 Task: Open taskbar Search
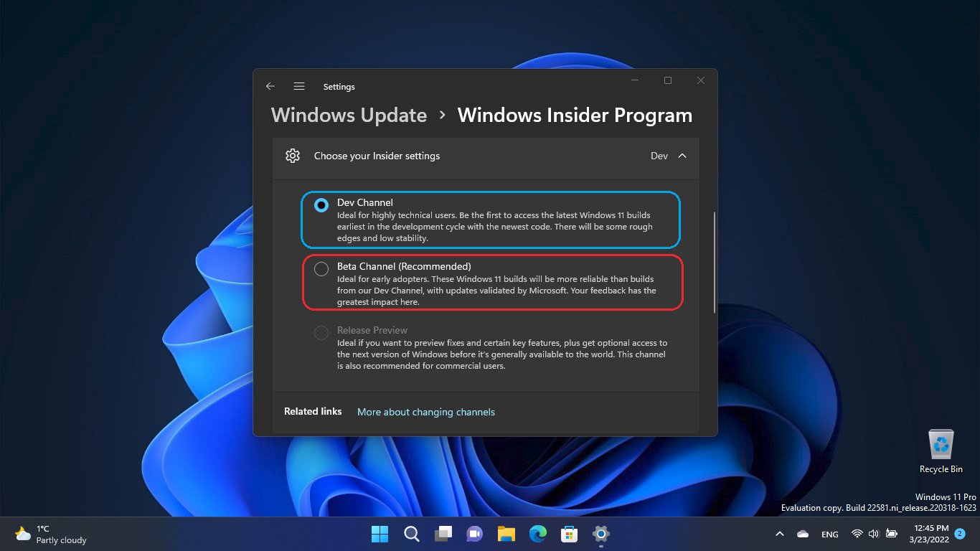pos(411,534)
